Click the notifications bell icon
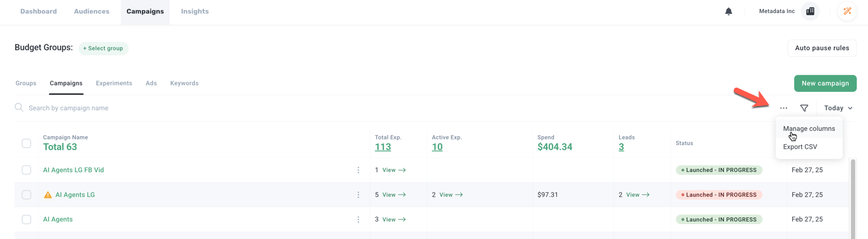 pyautogui.click(x=729, y=11)
